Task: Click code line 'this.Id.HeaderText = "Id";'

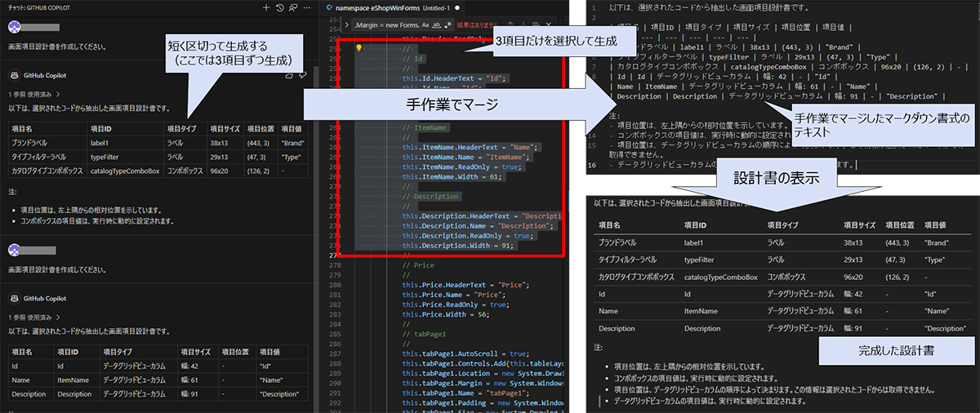Action: click(x=455, y=79)
